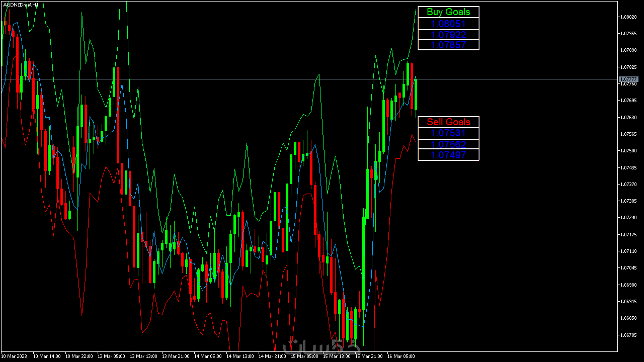Select price axis label 1.06980

(629, 285)
